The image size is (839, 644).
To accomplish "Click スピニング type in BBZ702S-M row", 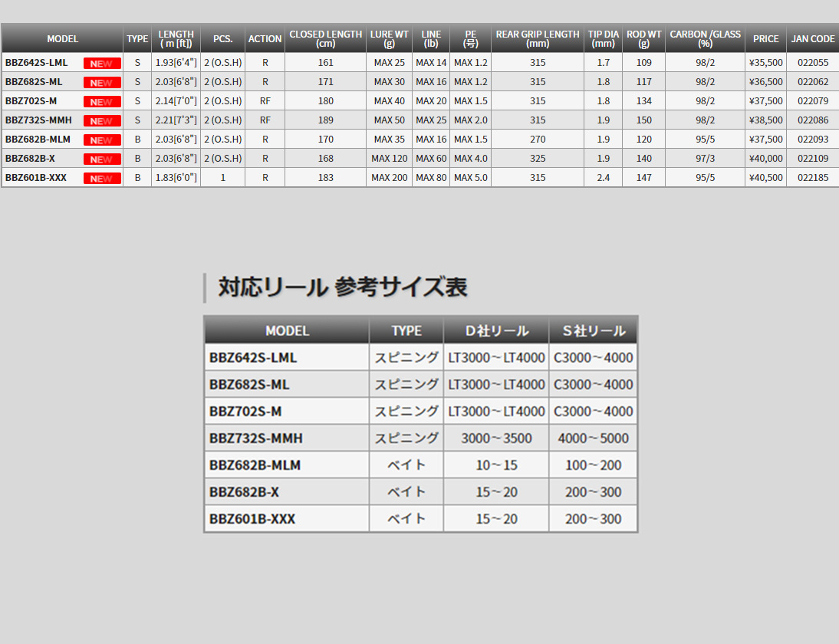I will (x=406, y=412).
